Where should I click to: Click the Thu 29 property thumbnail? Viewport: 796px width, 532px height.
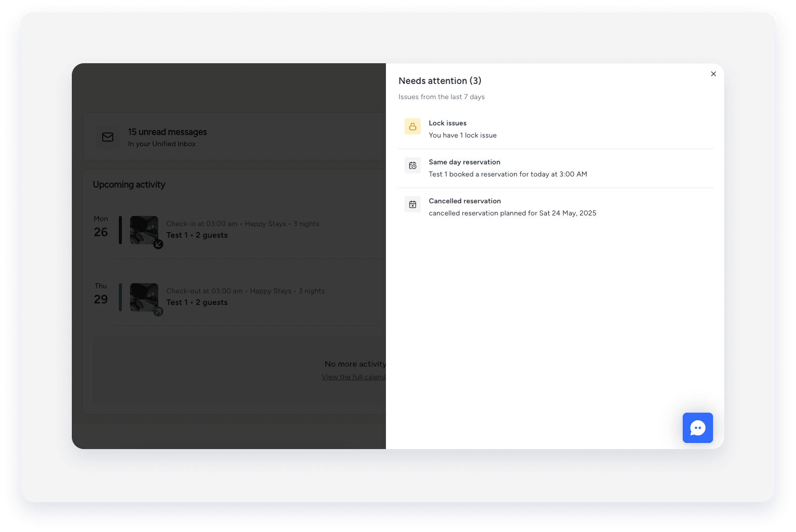144,297
